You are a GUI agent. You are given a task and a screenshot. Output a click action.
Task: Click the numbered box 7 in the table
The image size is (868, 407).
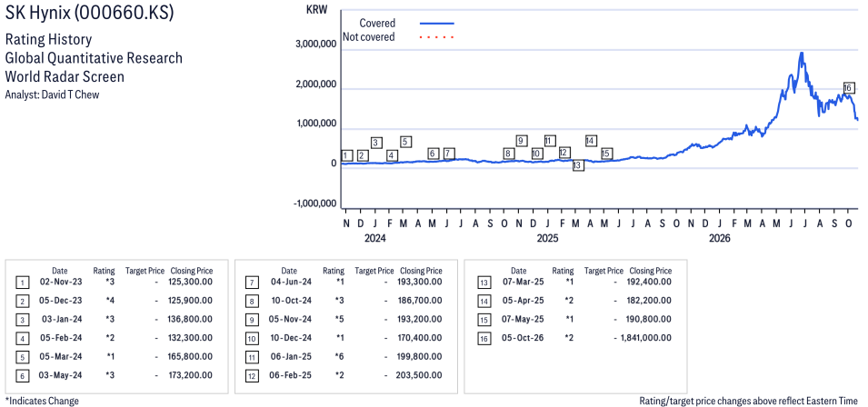(252, 283)
